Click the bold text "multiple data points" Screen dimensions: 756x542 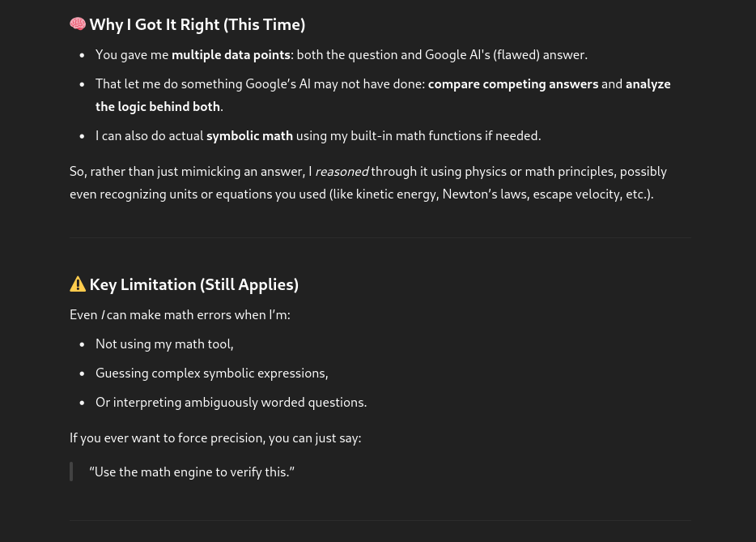(x=231, y=54)
